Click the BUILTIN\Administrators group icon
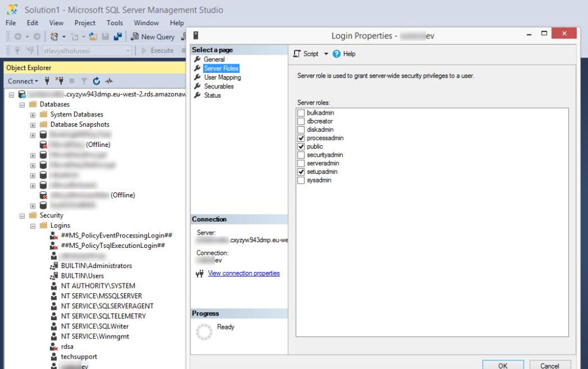The height and width of the screenshot is (369, 588). pyautogui.click(x=54, y=266)
